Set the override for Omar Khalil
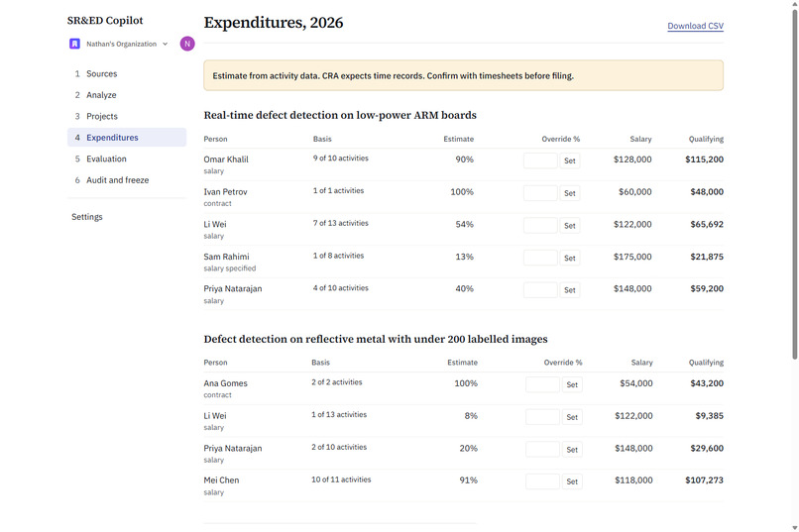This screenshot has height=532, width=799. tap(570, 160)
